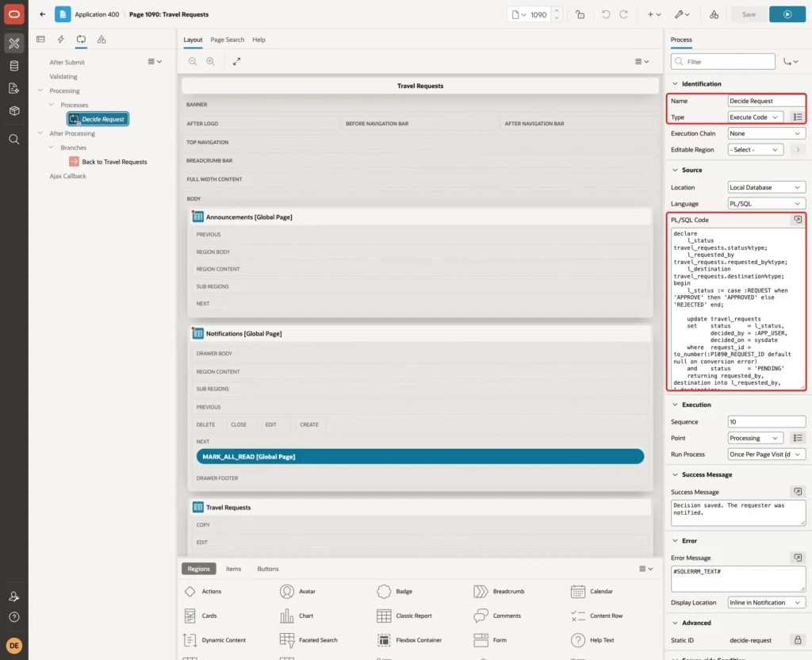Collapse the Processing tree node
The image size is (812, 660).
pyautogui.click(x=40, y=90)
